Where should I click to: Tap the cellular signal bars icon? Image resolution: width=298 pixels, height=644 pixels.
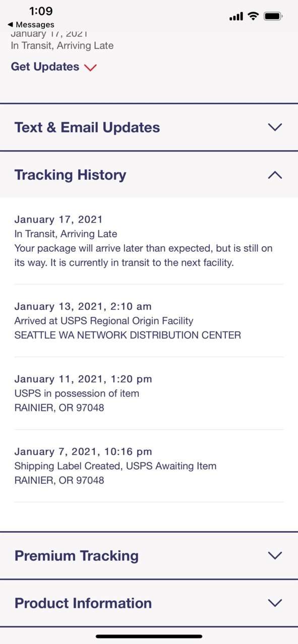(236, 17)
